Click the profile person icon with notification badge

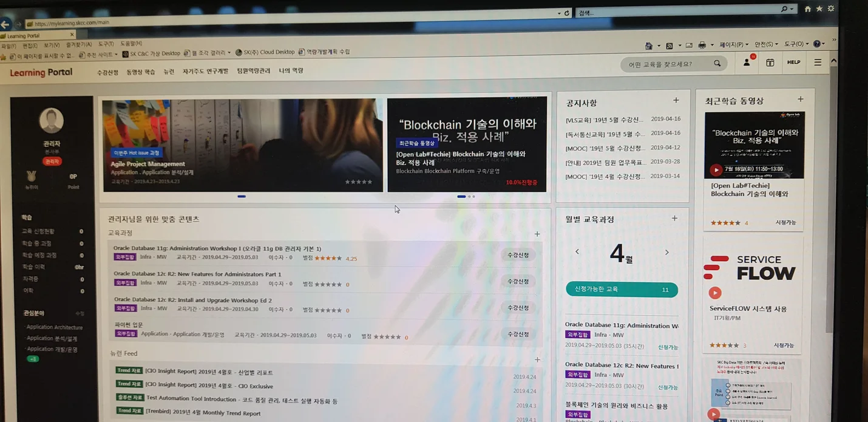tap(746, 63)
